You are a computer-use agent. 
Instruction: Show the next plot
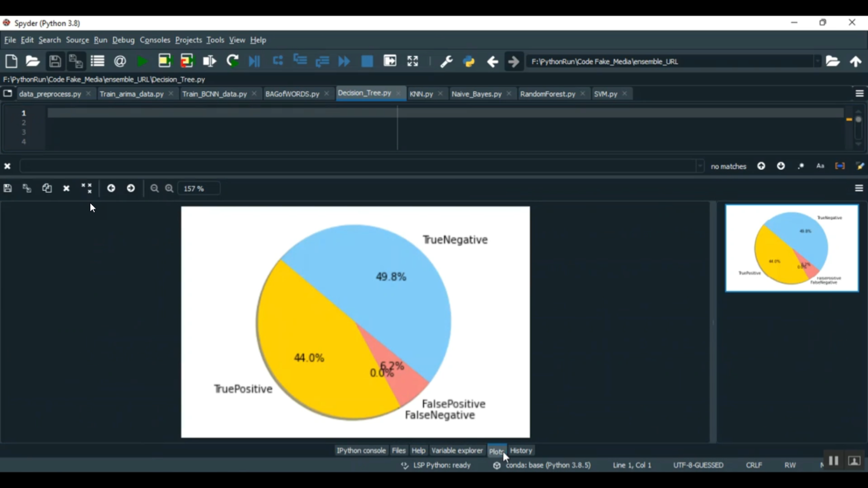[131, 188]
